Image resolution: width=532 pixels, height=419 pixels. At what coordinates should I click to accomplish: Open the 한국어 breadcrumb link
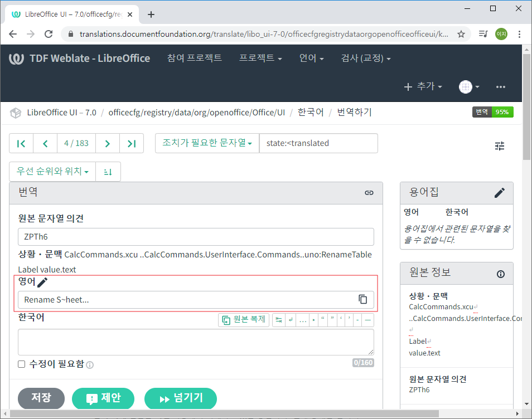(311, 113)
